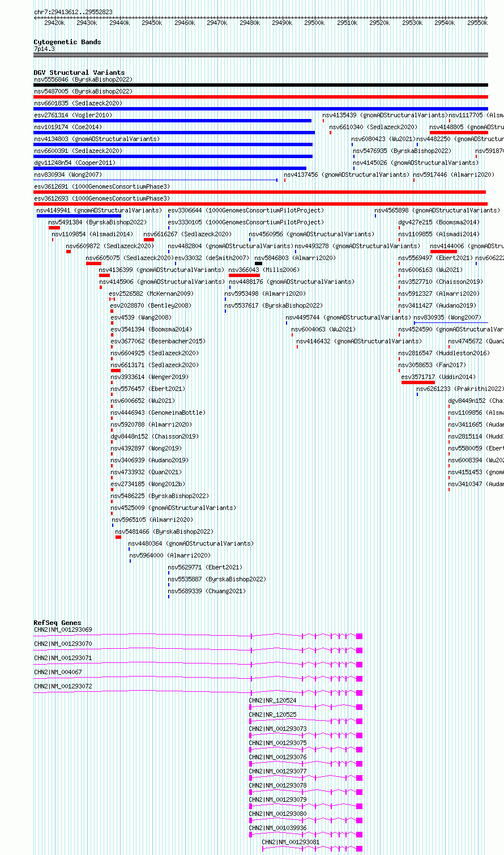Click CHN2|NM_001293076 transcript label

[x=277, y=757]
